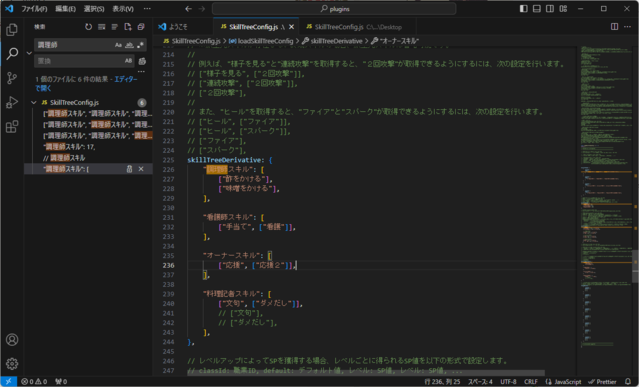Open the Run and Debug view

tap(12, 102)
